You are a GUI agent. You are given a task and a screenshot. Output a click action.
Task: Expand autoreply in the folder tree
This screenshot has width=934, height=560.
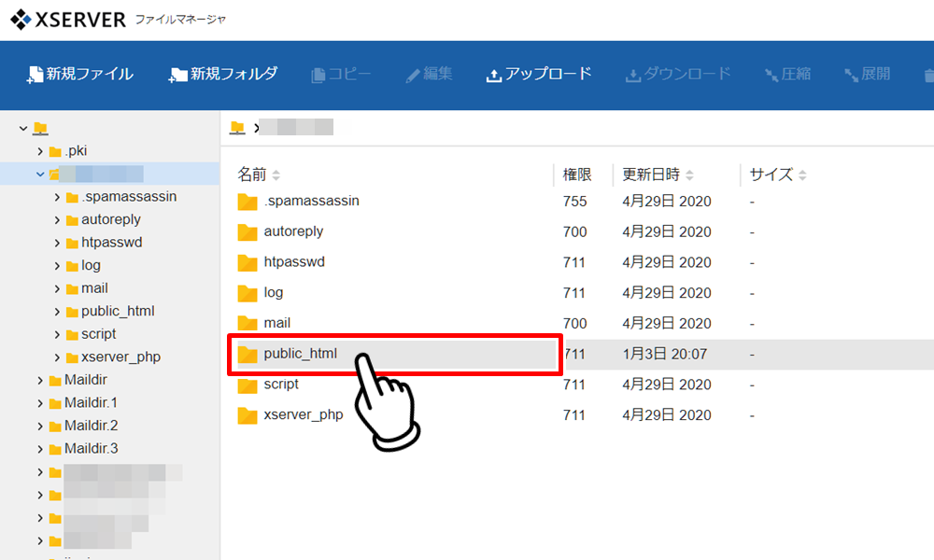(57, 220)
